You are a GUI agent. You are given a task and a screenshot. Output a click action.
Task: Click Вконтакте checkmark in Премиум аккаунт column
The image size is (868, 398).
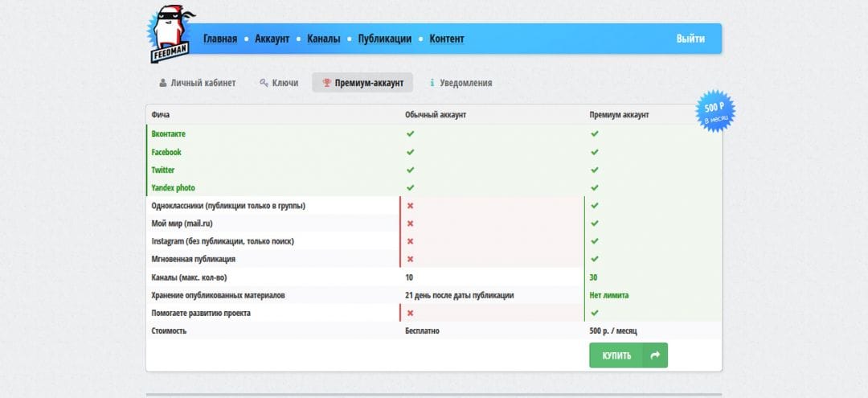coord(595,134)
